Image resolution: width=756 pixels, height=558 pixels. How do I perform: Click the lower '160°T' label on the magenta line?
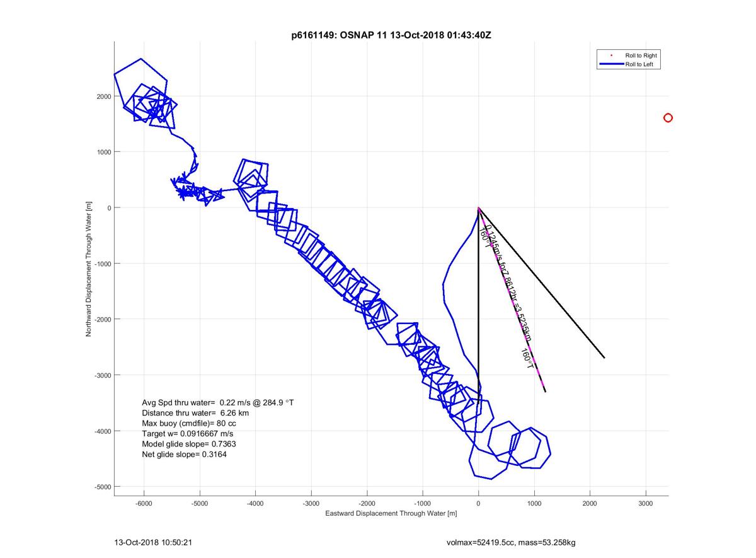(x=528, y=359)
